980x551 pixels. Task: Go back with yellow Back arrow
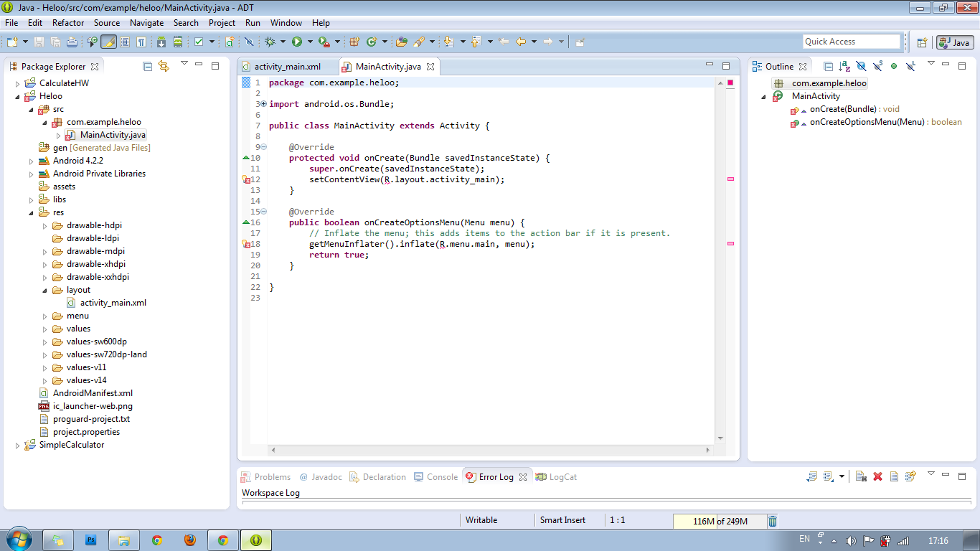[521, 42]
